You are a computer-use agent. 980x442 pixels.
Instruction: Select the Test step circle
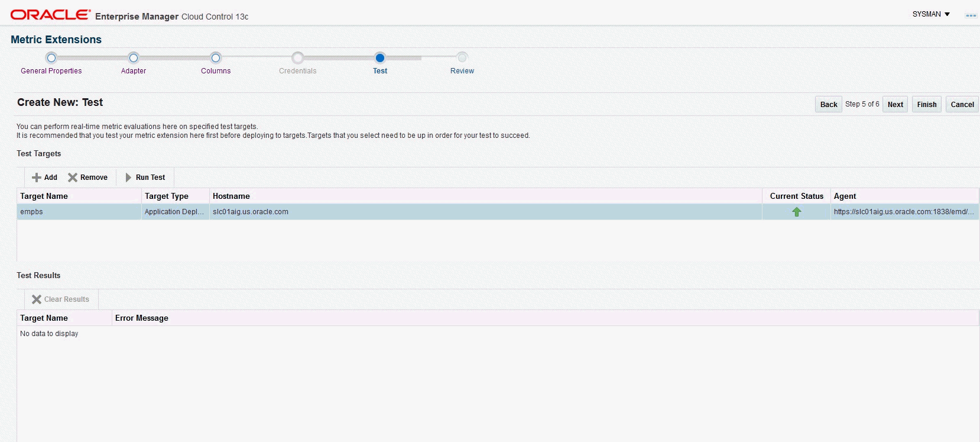tap(380, 58)
